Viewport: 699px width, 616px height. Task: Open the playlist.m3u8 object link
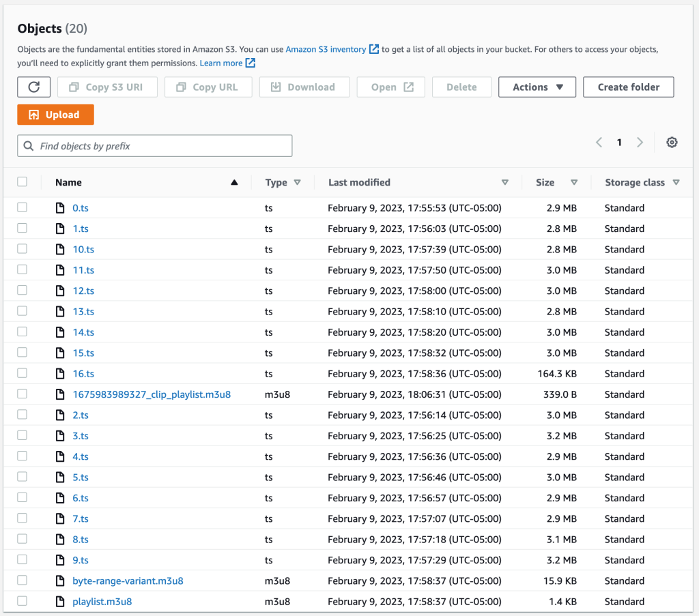tap(102, 601)
